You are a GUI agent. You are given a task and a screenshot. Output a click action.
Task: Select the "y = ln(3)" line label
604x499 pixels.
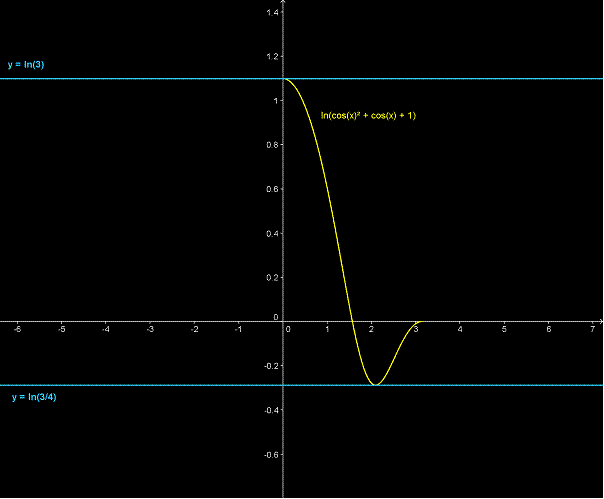(x=26, y=65)
